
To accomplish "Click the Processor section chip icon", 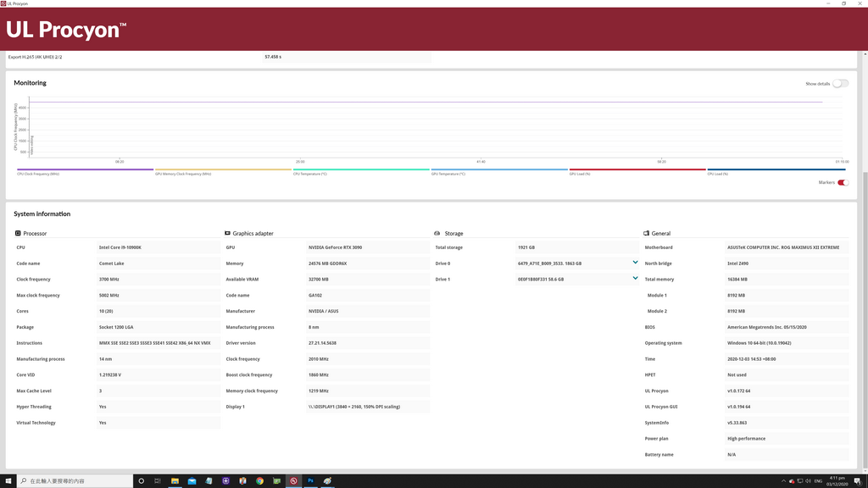I will click(x=18, y=234).
